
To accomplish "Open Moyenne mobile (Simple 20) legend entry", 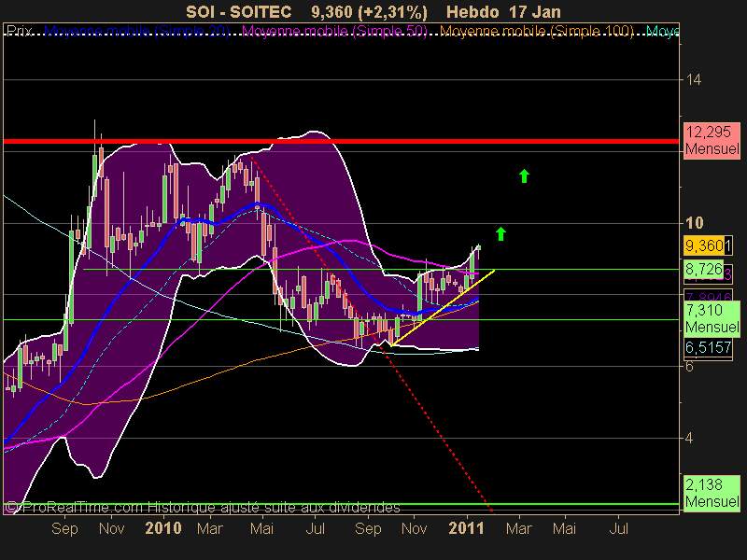I will (136, 32).
